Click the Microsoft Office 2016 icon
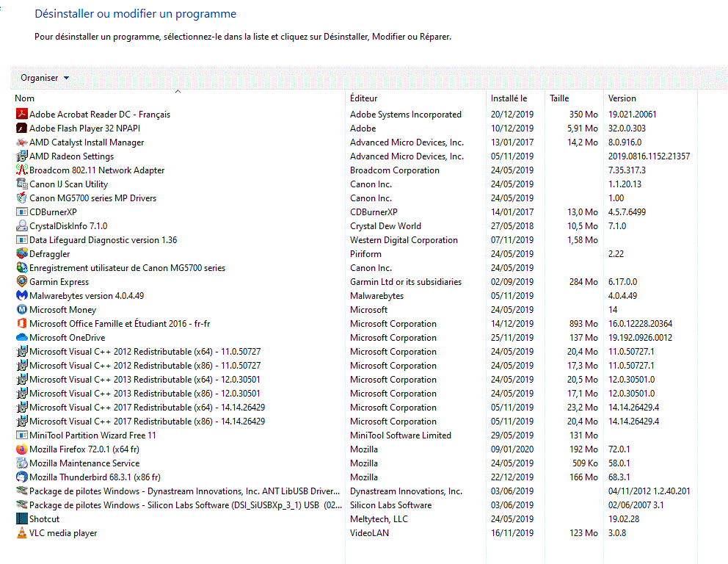The image size is (728, 564). (x=22, y=323)
